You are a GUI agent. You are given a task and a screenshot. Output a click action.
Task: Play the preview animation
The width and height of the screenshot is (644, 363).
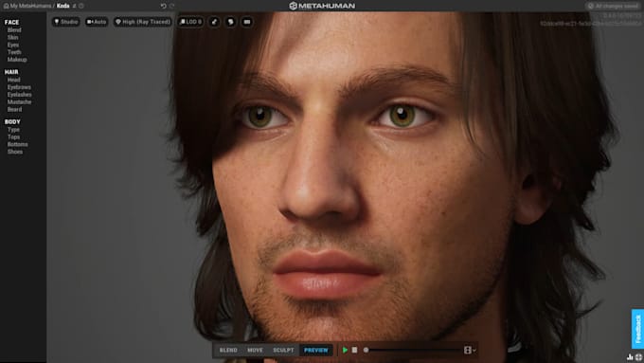pos(345,351)
